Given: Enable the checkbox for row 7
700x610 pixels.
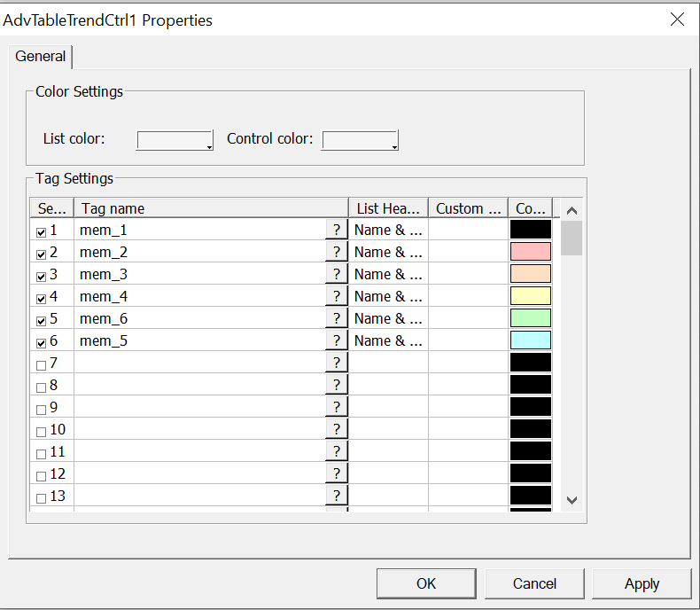Looking at the screenshot, I should 41,365.
